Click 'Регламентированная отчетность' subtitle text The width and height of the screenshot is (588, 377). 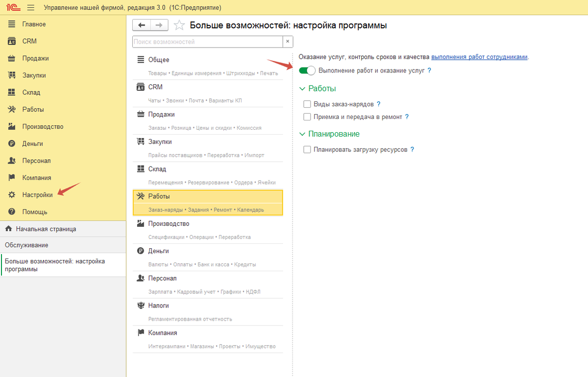190,319
